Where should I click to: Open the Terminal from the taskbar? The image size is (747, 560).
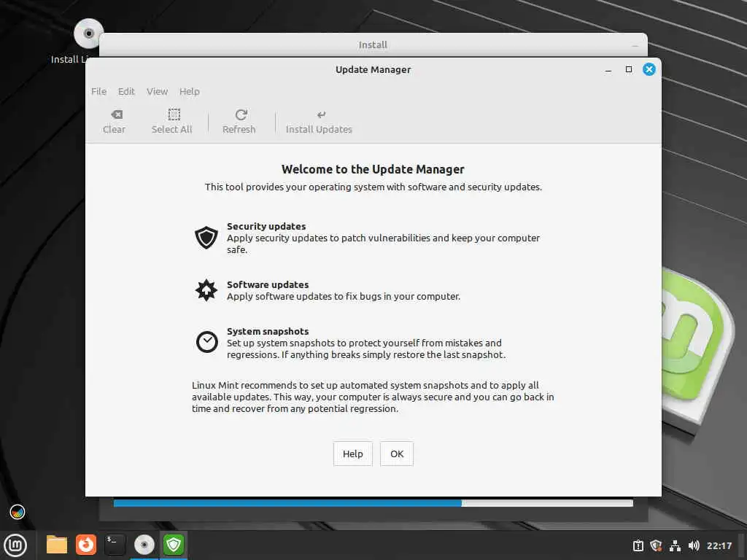coord(115,545)
